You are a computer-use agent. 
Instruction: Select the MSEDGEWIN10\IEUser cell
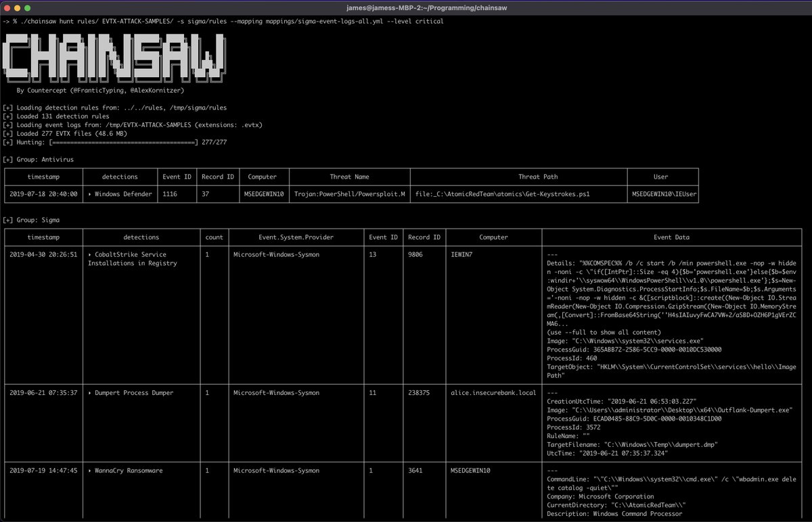pos(664,194)
